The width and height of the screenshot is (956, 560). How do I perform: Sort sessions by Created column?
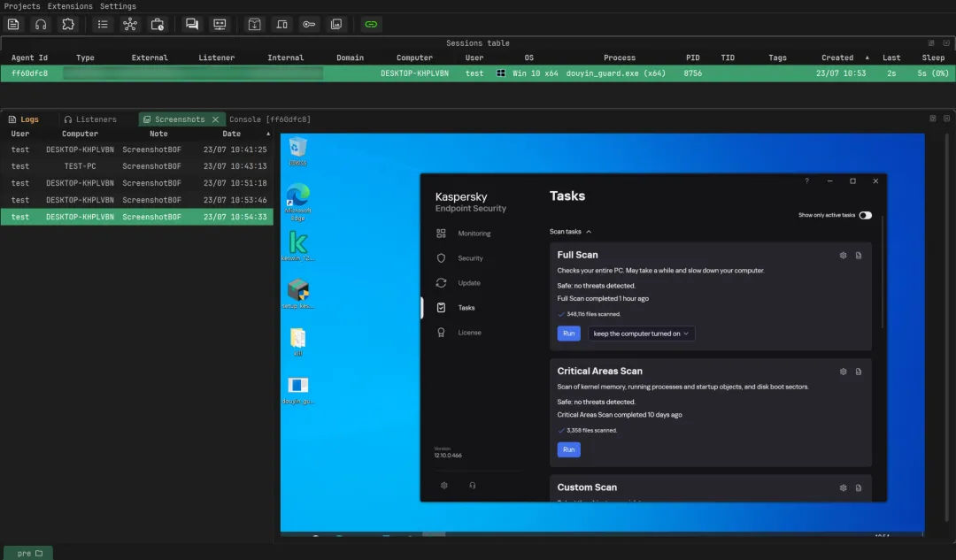click(837, 58)
